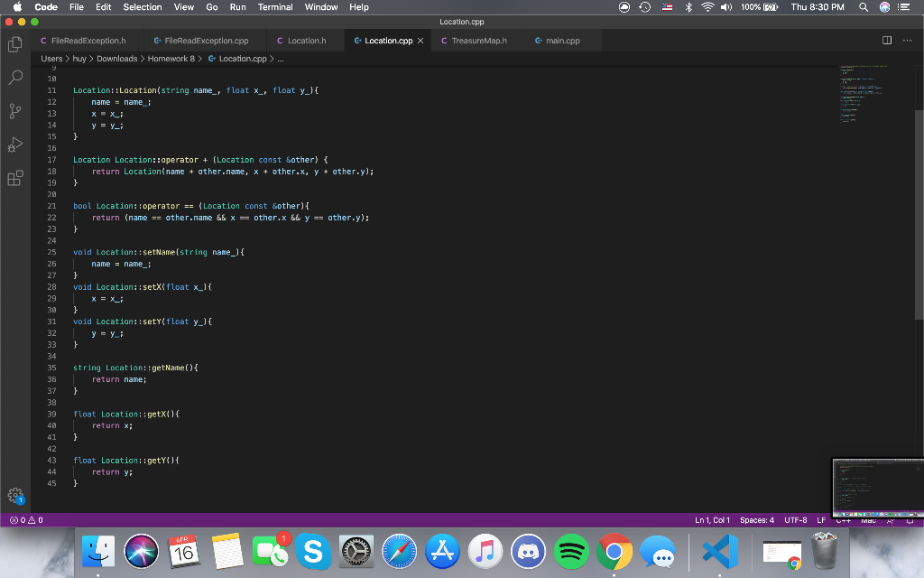Open editor More Actions ellipsis
The width and height of the screenshot is (924, 578).
(x=906, y=41)
